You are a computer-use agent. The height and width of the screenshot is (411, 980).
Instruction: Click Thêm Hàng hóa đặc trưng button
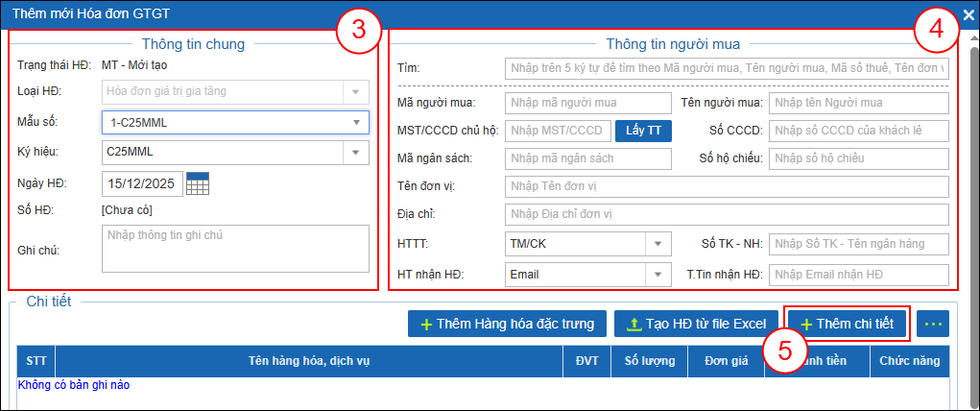[x=507, y=324]
